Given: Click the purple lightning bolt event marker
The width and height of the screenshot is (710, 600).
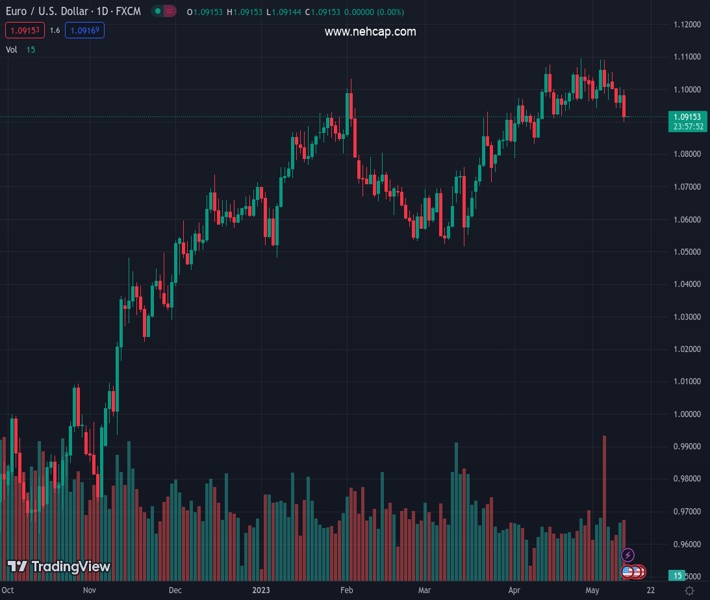Looking at the screenshot, I should [628, 555].
